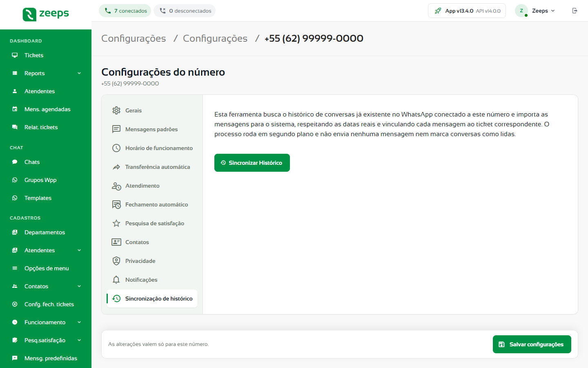Go to Opções de menu
This screenshot has width=588, height=368.
[x=46, y=268]
